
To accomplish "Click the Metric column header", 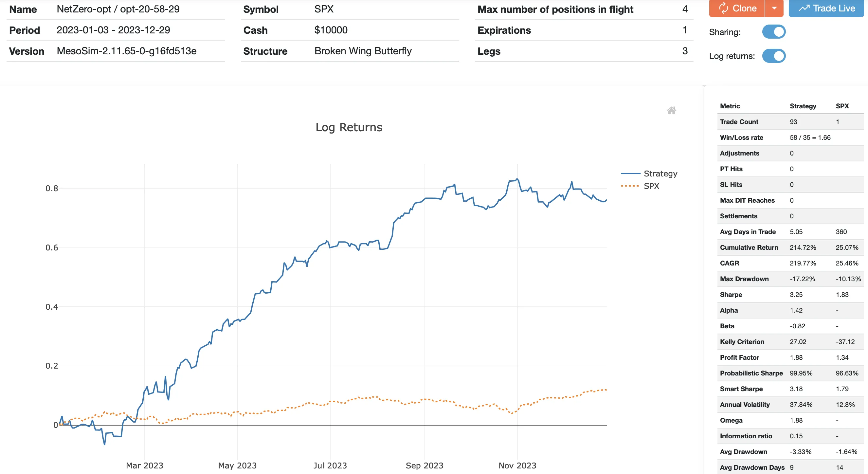I will pyautogui.click(x=730, y=106).
